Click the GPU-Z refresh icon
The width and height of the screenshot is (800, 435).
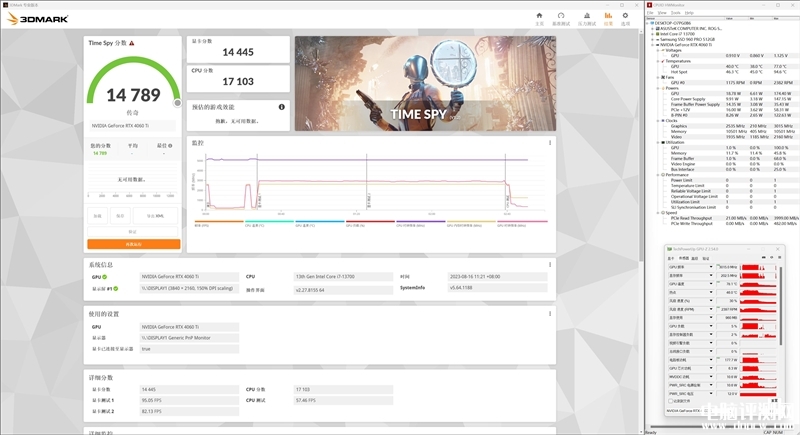(771, 258)
